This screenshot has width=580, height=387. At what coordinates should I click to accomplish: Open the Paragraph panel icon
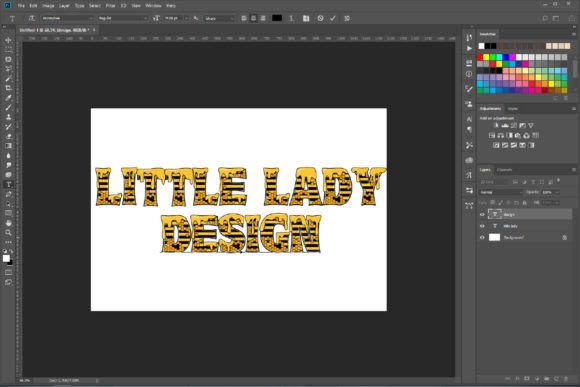click(469, 129)
